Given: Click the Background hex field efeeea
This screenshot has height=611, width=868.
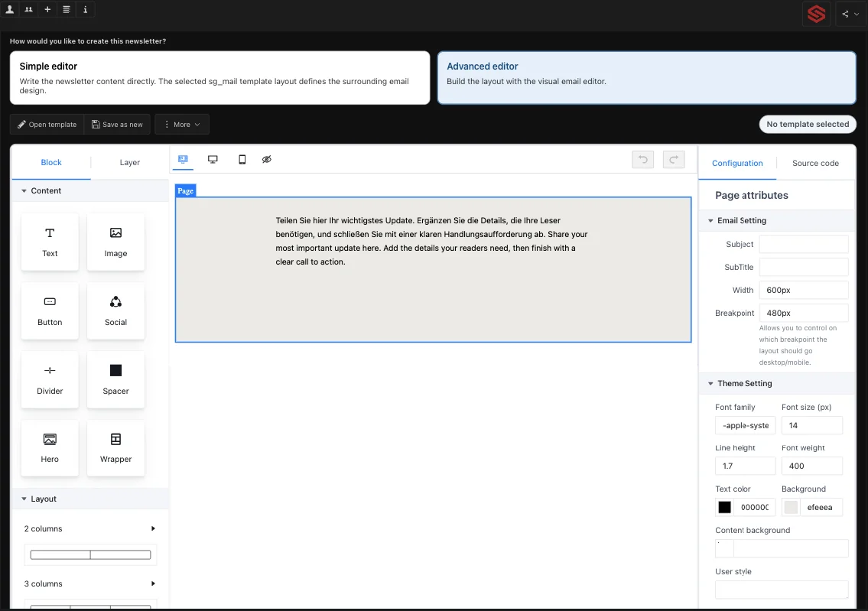Looking at the screenshot, I should click(x=821, y=507).
